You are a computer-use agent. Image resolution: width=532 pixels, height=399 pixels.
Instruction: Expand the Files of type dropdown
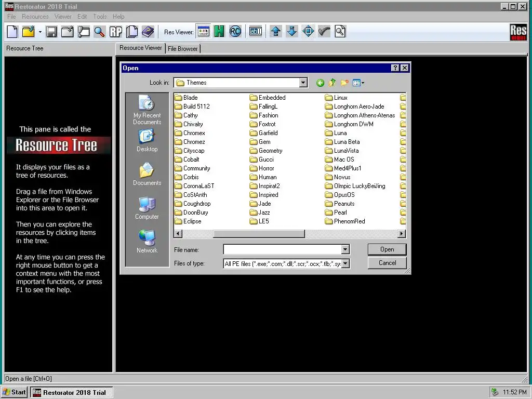(345, 263)
